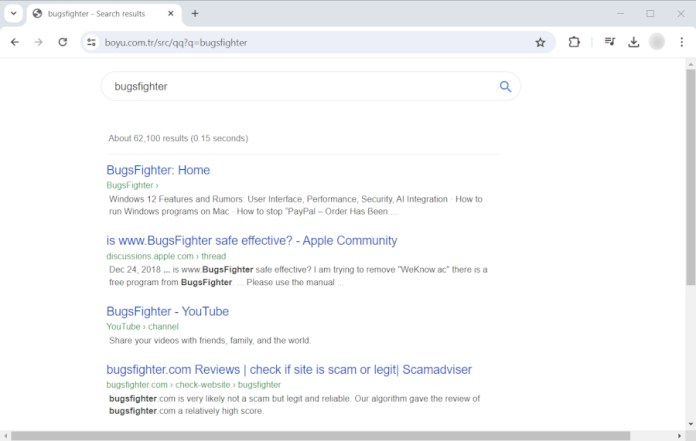Click the About 62,100 results text
Viewport: 696px width, 441px height.
click(x=178, y=138)
